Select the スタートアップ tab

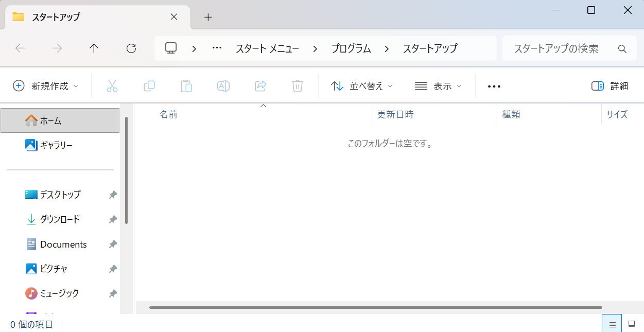98,17
